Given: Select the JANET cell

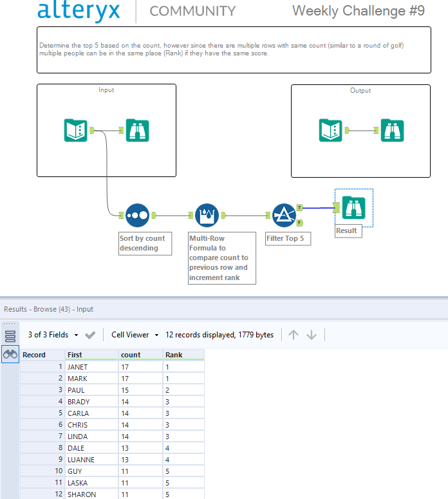Looking at the screenshot, I should click(91, 367).
